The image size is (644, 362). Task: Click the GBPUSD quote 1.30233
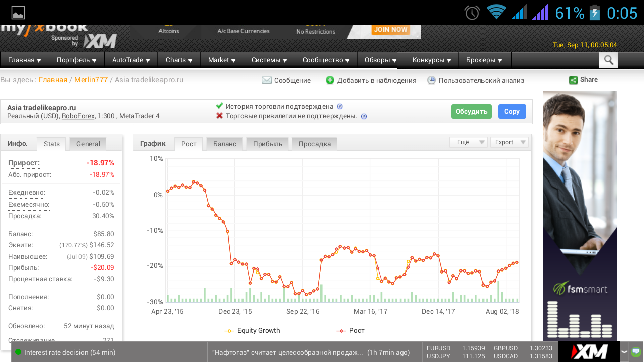(541, 348)
